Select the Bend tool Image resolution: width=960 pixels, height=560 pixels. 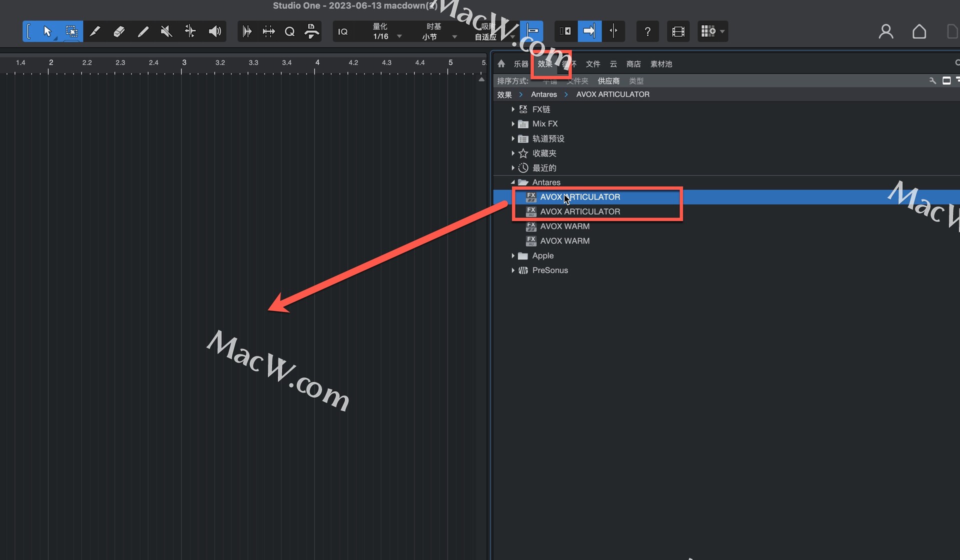click(x=190, y=31)
